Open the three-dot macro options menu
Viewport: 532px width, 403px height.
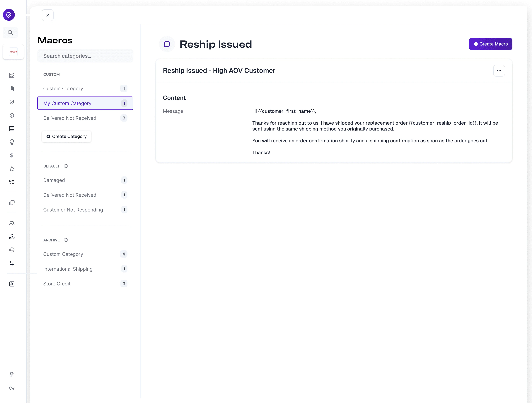coord(499,71)
